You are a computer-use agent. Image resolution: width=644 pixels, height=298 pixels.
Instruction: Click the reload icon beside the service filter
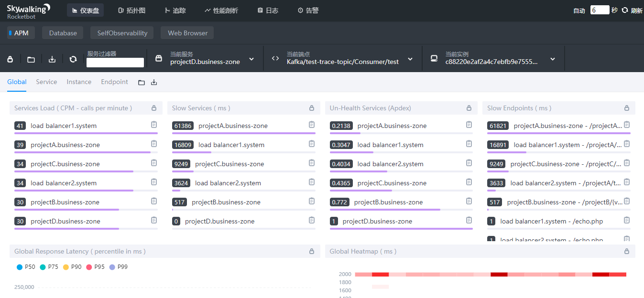point(73,59)
